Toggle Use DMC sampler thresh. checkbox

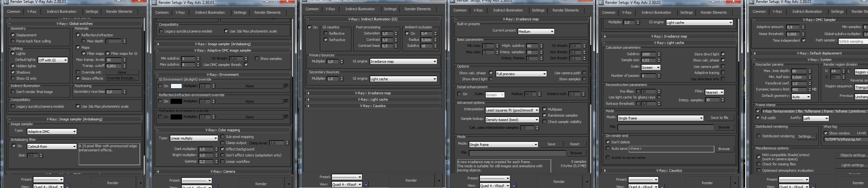coord(246,65)
